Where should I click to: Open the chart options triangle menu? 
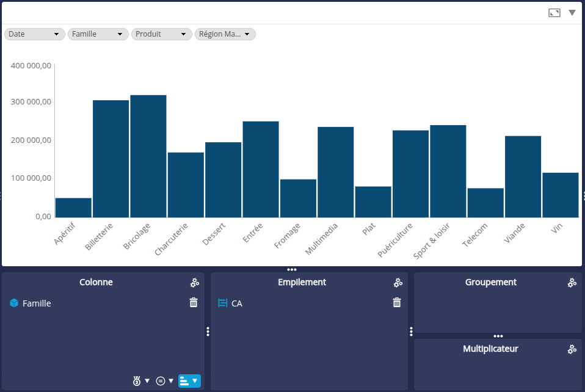[572, 13]
